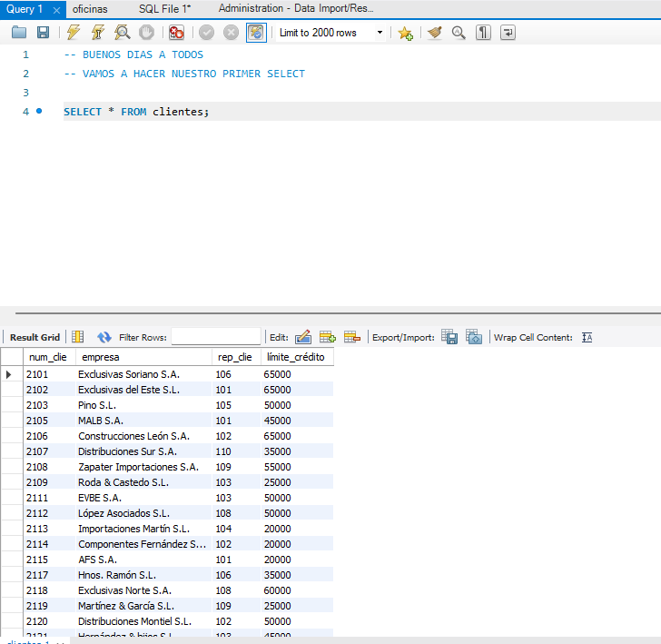Open the SQL File 1* tab
Viewport: 661px width, 644px height.
click(x=164, y=8)
